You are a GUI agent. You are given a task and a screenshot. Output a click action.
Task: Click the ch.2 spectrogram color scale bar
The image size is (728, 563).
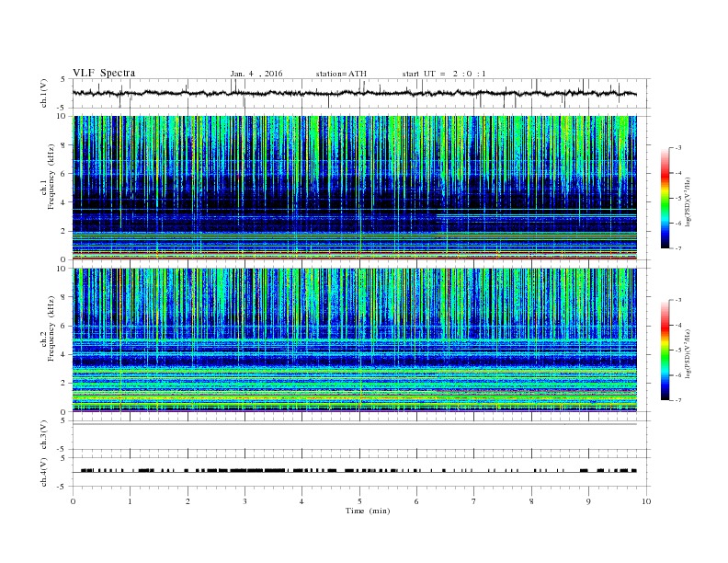pyautogui.click(x=665, y=350)
